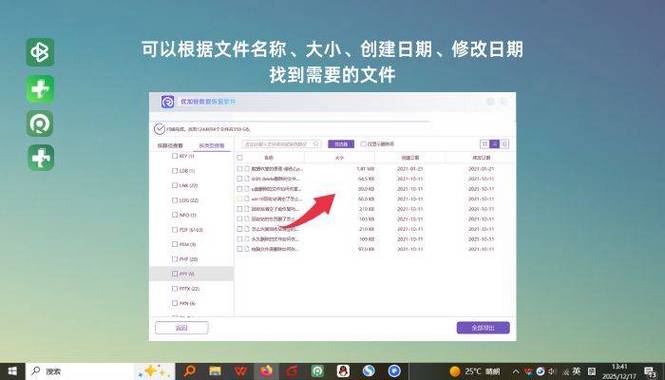Screen dimensions: 665x380
Task: Click the sparkle icon in the taskbar search box
Action: [x=155, y=372]
